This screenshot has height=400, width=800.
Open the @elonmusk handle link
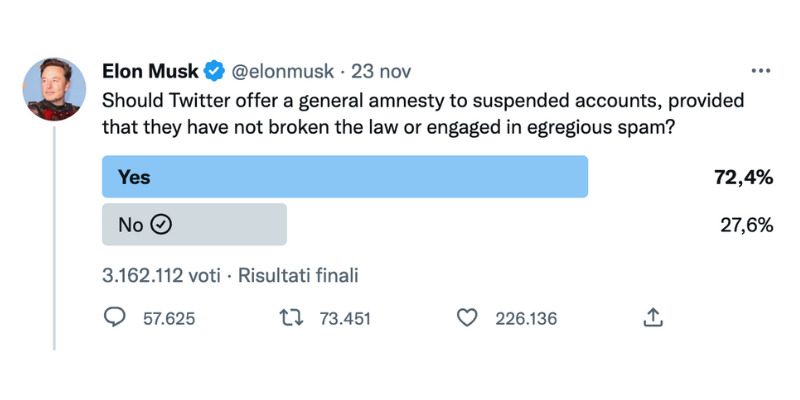tap(282, 72)
